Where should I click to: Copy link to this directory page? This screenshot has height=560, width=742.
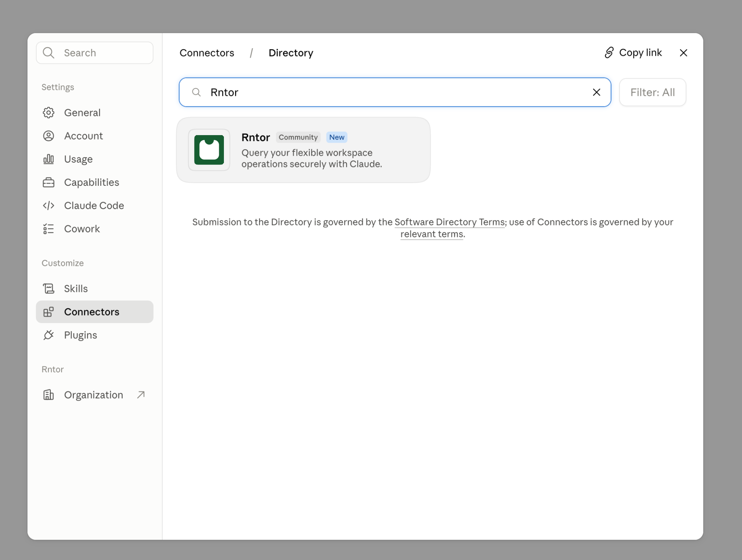[x=633, y=53]
